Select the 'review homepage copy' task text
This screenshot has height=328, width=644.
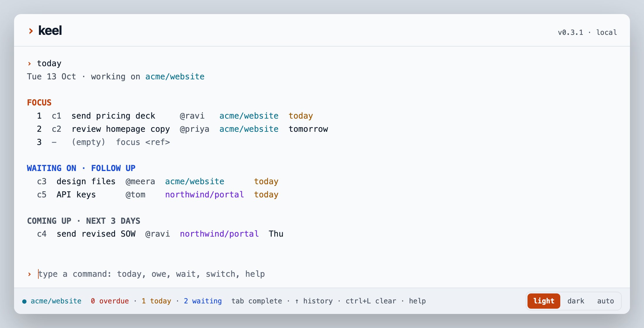click(121, 129)
